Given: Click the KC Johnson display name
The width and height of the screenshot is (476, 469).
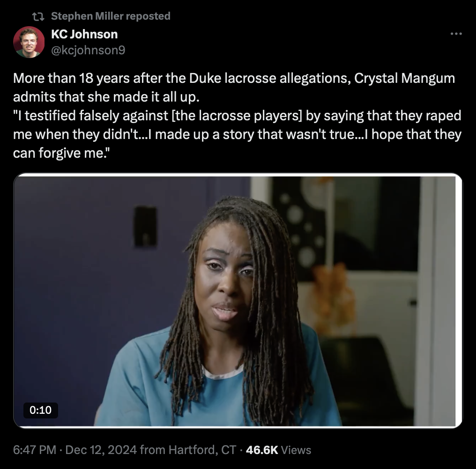Looking at the screenshot, I should tap(84, 34).
